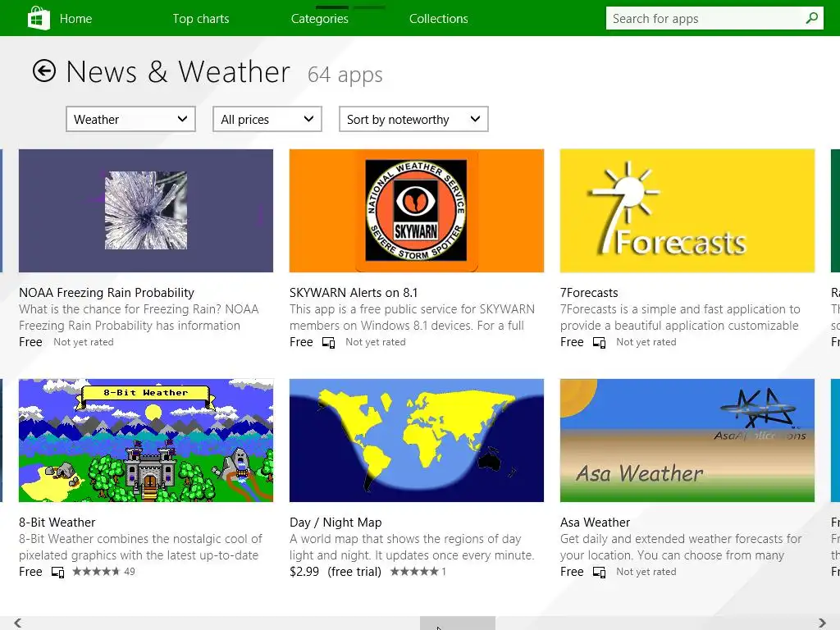Open the Home tab

75,19
